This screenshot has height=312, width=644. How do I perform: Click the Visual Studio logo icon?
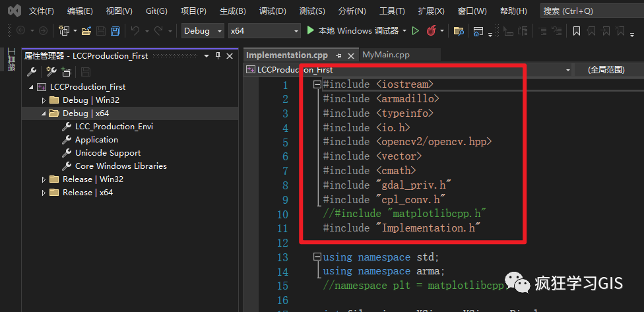15,11
